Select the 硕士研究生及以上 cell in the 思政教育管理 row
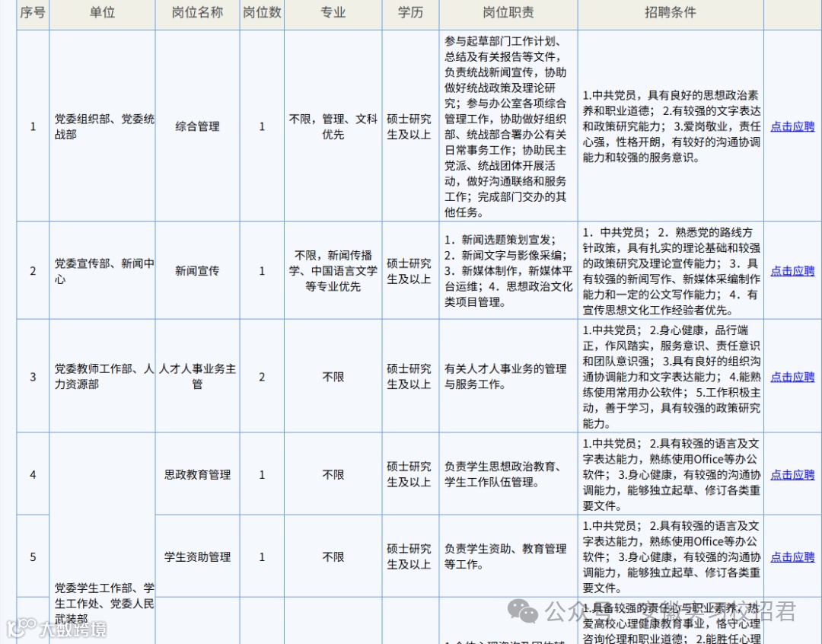The height and width of the screenshot is (644, 822). [x=410, y=474]
